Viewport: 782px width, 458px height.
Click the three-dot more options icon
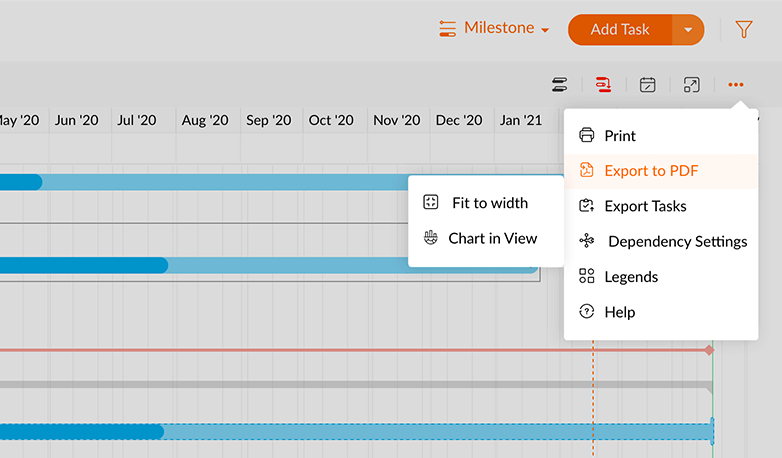[x=736, y=85]
